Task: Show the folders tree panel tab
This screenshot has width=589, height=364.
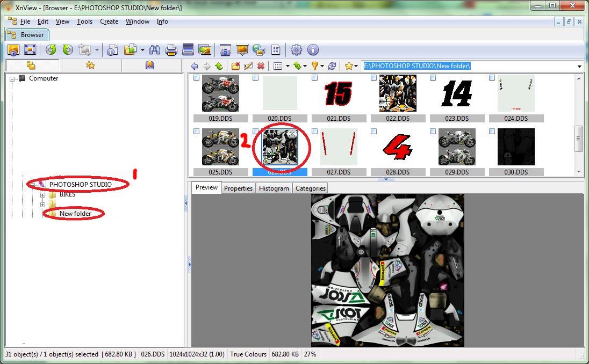Action: [x=32, y=65]
